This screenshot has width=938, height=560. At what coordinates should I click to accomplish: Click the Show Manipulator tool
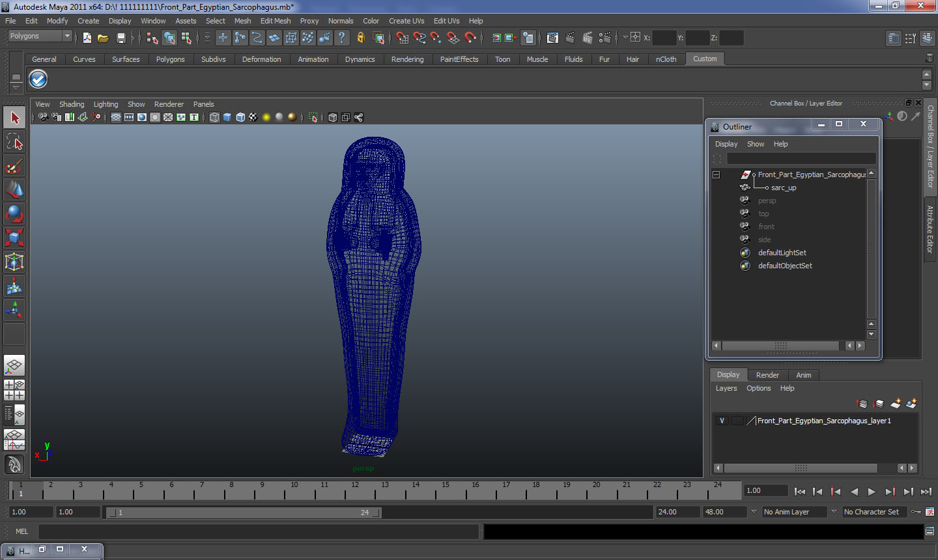tap(14, 310)
